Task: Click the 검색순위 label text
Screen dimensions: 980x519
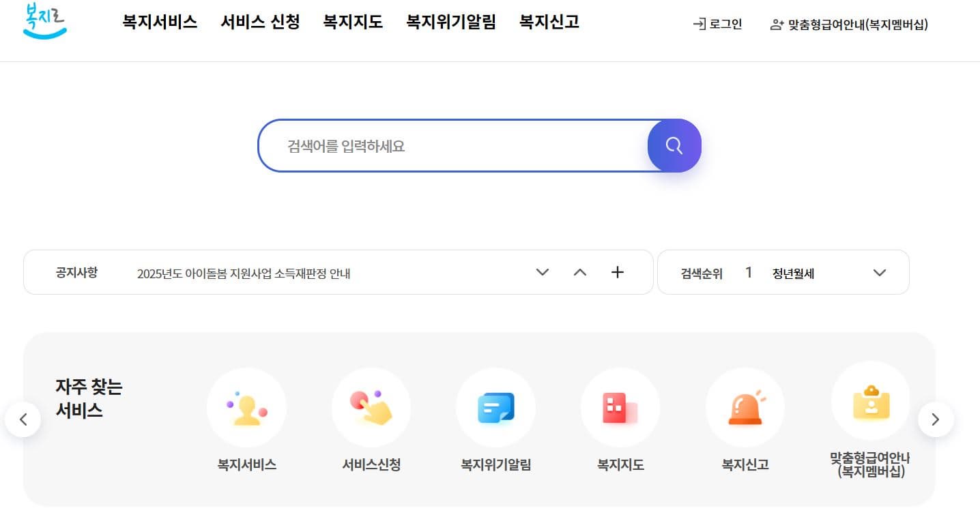Action: pos(702,274)
